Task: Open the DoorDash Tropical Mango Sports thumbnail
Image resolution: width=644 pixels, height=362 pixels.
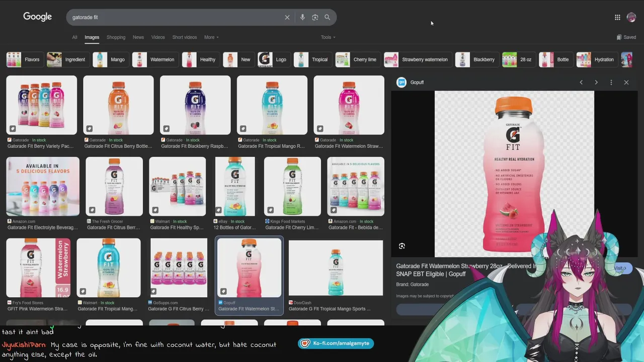Action: tap(336, 268)
